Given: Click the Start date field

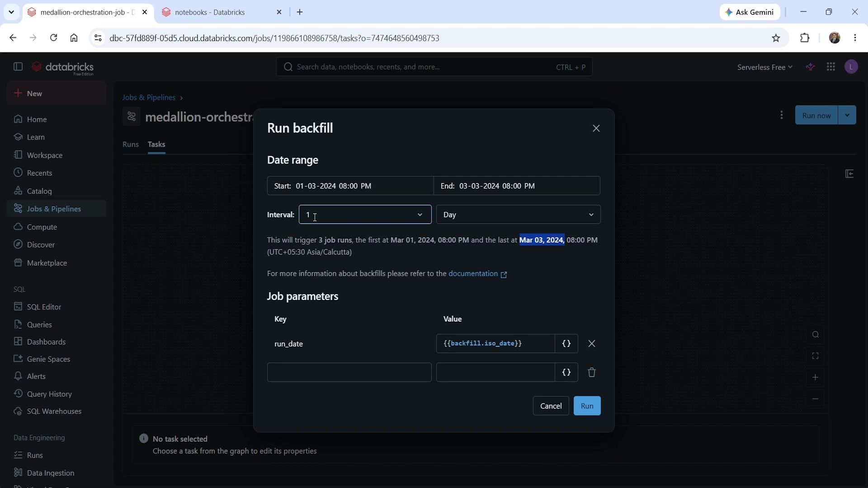Looking at the screenshot, I should 350,186.
